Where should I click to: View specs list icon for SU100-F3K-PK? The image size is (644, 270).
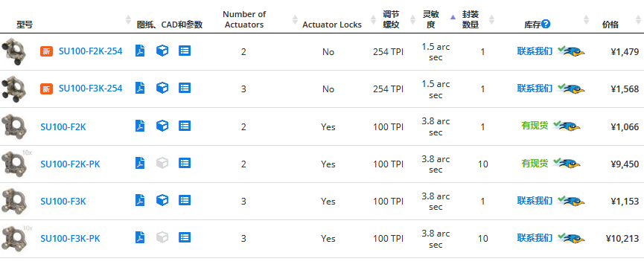tap(185, 237)
